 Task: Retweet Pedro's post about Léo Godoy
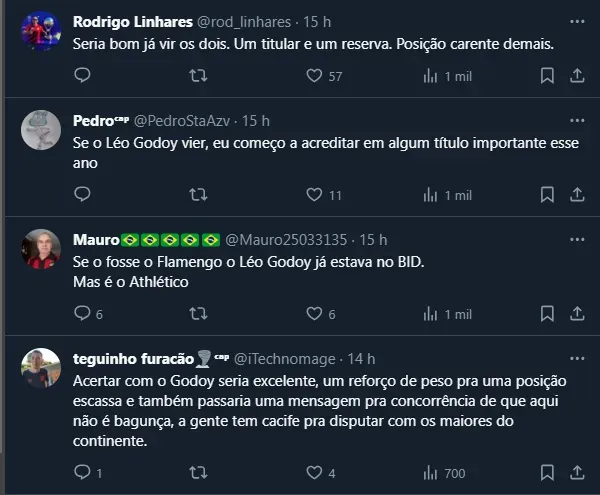tap(198, 195)
